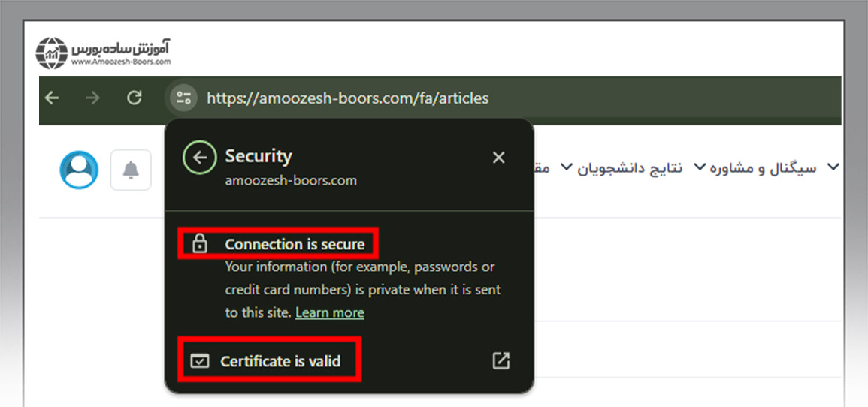
Task: Open the user profile avatar
Action: click(x=79, y=170)
